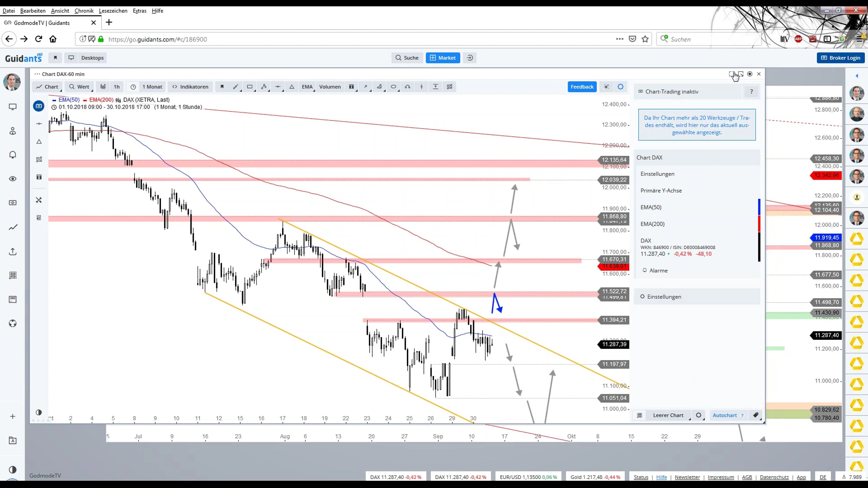Select the ellipse drawing tool
The image size is (868, 488).
[x=393, y=87]
